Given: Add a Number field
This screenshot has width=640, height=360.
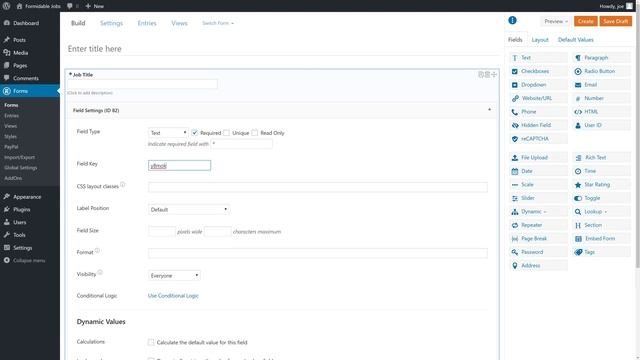Looking at the screenshot, I should [601, 98].
